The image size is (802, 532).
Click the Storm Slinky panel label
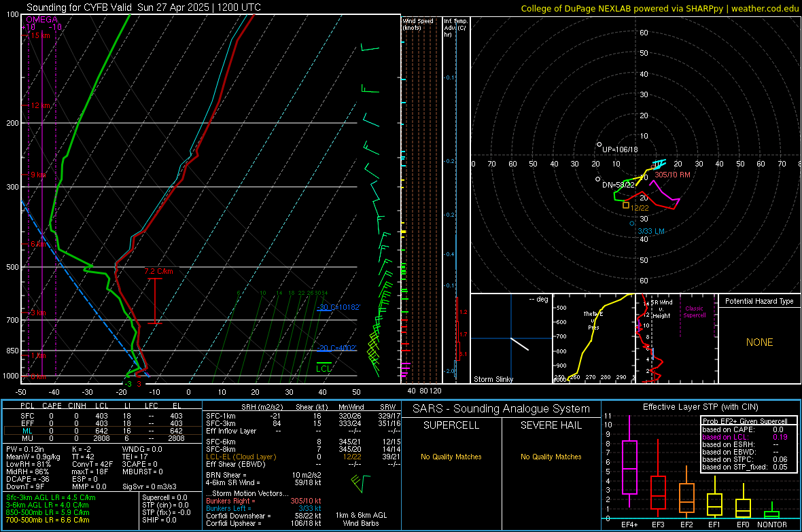[493, 379]
